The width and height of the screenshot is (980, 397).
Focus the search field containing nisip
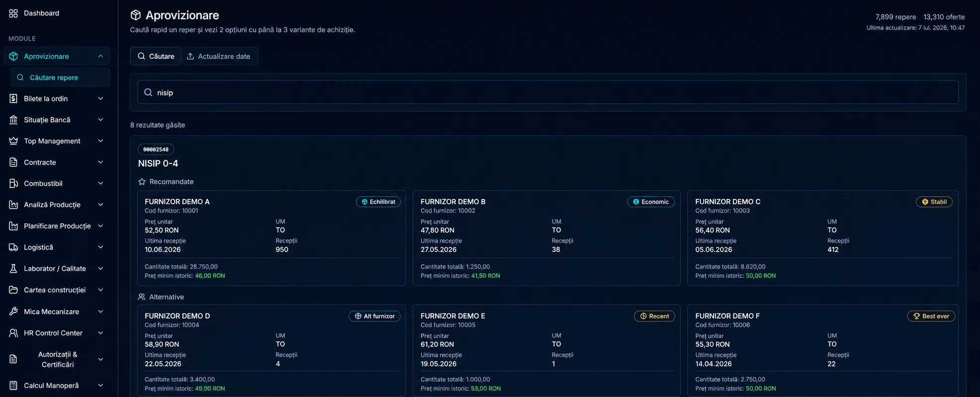(x=548, y=93)
